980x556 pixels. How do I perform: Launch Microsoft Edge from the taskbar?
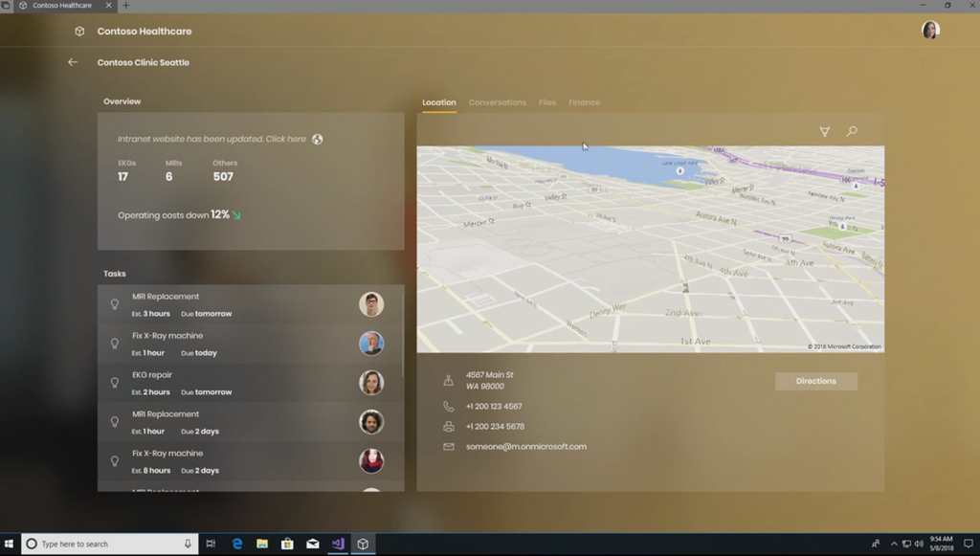237,544
